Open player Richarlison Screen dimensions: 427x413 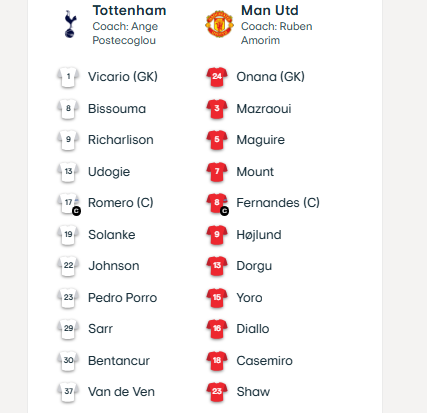(121, 140)
